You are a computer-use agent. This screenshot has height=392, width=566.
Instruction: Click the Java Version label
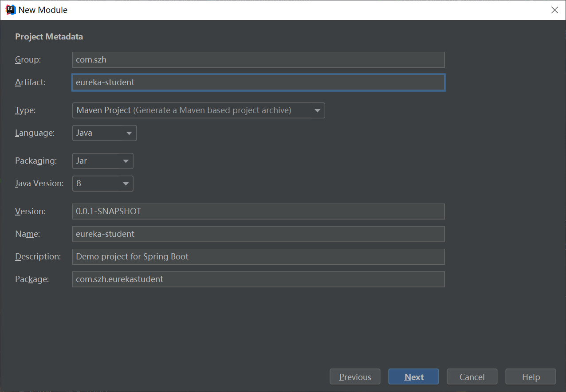[39, 183]
